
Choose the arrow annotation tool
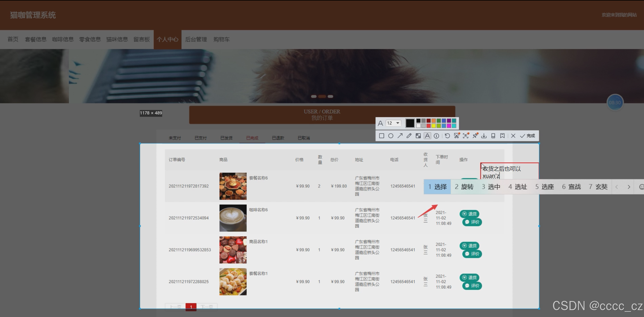(400, 136)
